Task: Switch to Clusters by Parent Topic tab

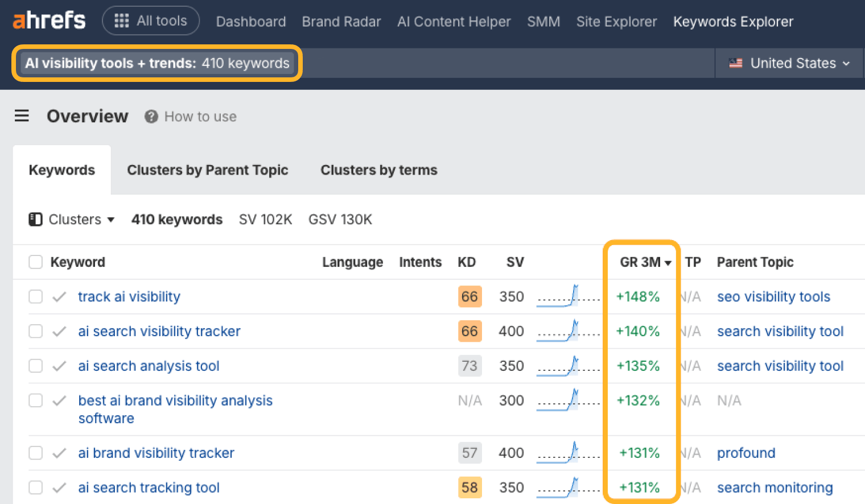Action: [208, 170]
